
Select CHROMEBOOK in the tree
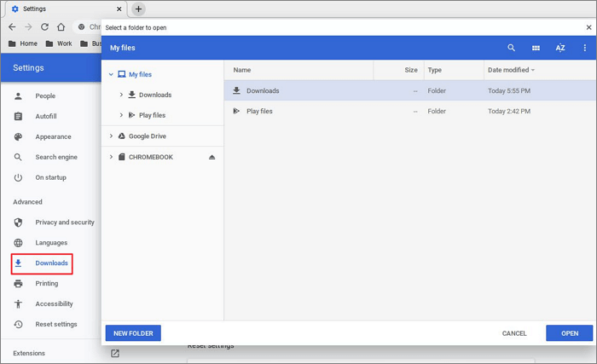pyautogui.click(x=150, y=157)
